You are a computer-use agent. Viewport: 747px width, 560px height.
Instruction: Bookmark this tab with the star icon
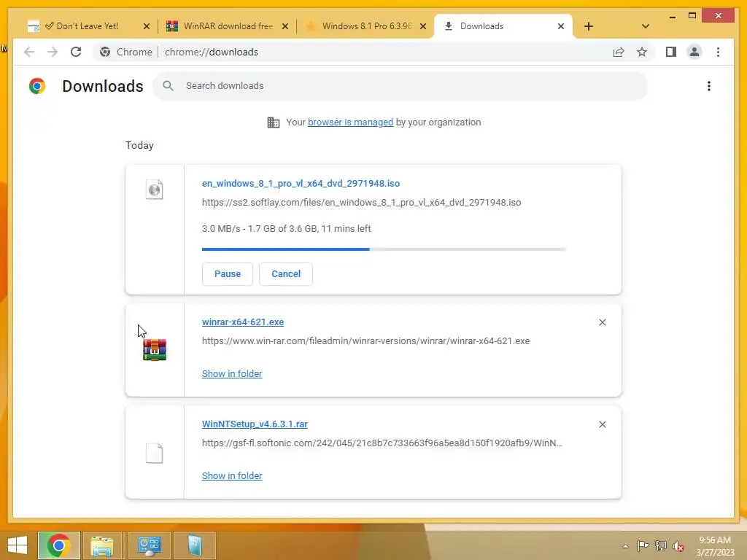[642, 52]
